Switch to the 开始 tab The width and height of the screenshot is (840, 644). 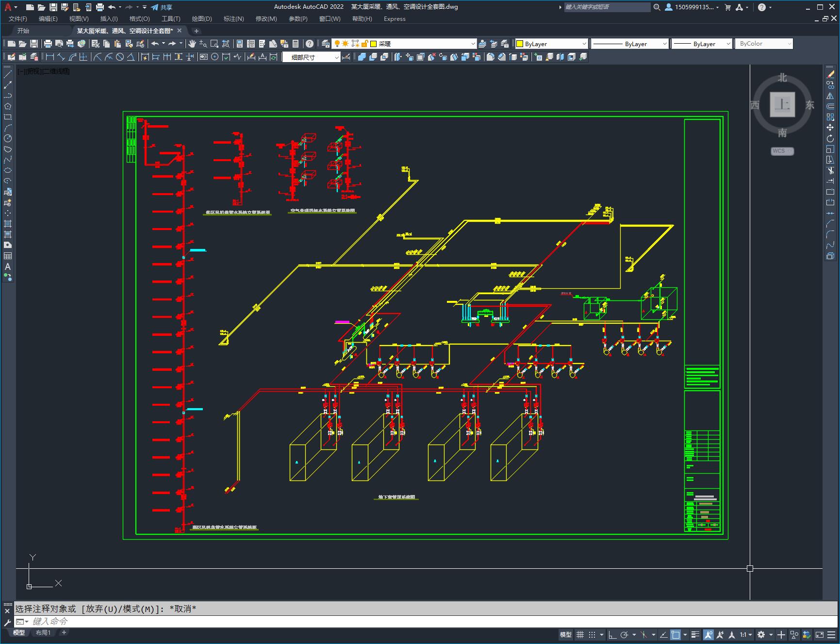tap(23, 31)
